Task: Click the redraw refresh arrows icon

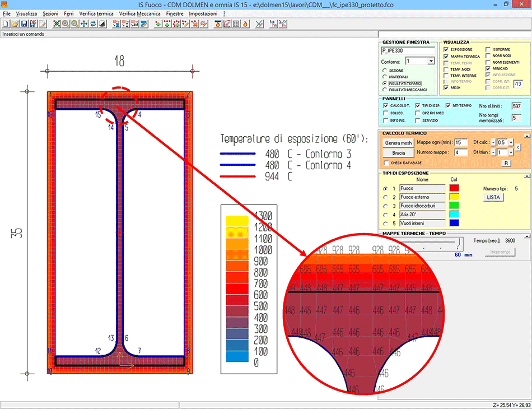Action: 93,24
